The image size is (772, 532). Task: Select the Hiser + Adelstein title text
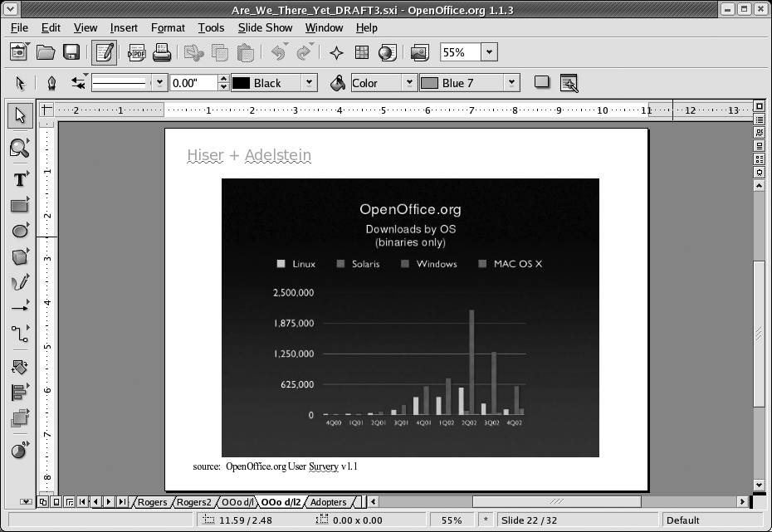[249, 155]
